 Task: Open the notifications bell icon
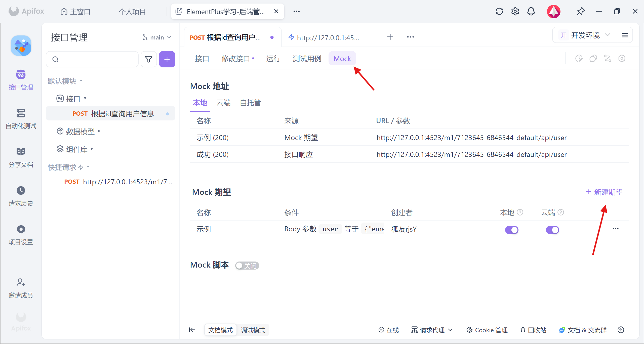[531, 12]
